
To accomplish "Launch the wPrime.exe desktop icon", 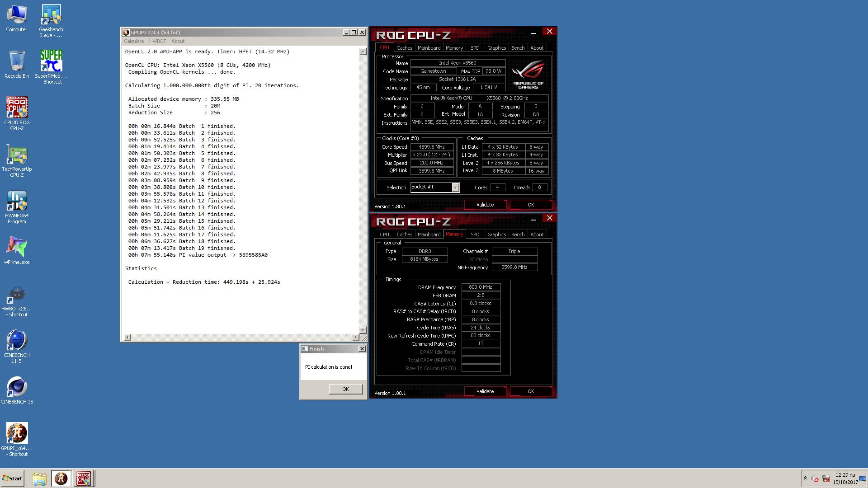I will pos(17,250).
